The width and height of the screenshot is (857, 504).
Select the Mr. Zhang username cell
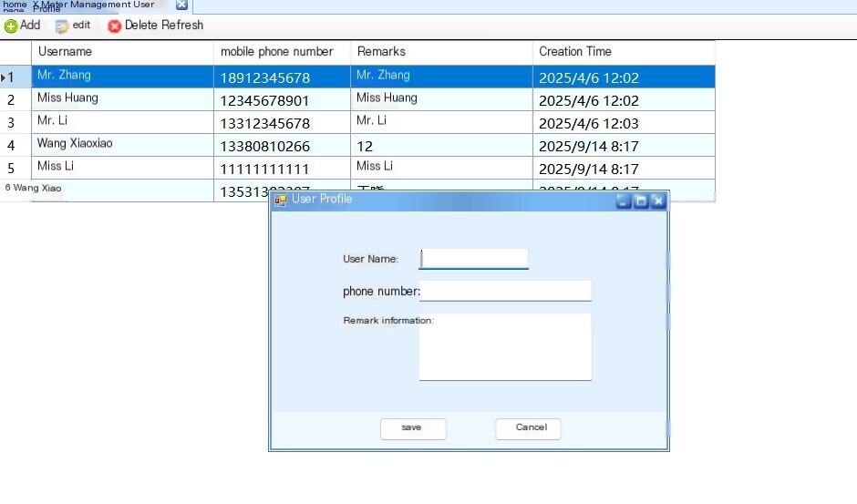pos(122,77)
